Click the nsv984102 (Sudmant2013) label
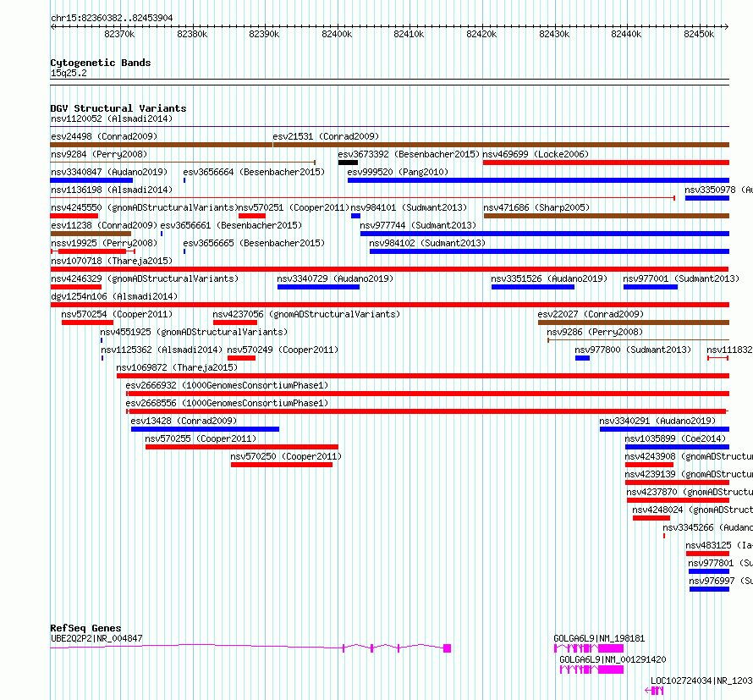 [427, 243]
